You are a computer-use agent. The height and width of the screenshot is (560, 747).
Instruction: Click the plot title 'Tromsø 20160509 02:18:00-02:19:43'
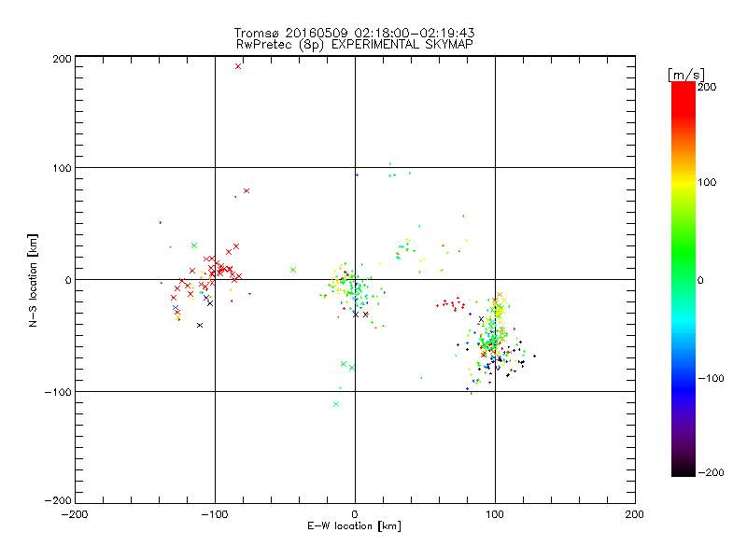pyautogui.click(x=354, y=33)
